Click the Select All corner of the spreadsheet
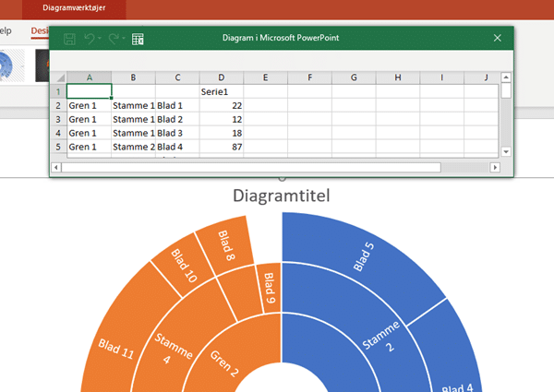 pos(58,77)
